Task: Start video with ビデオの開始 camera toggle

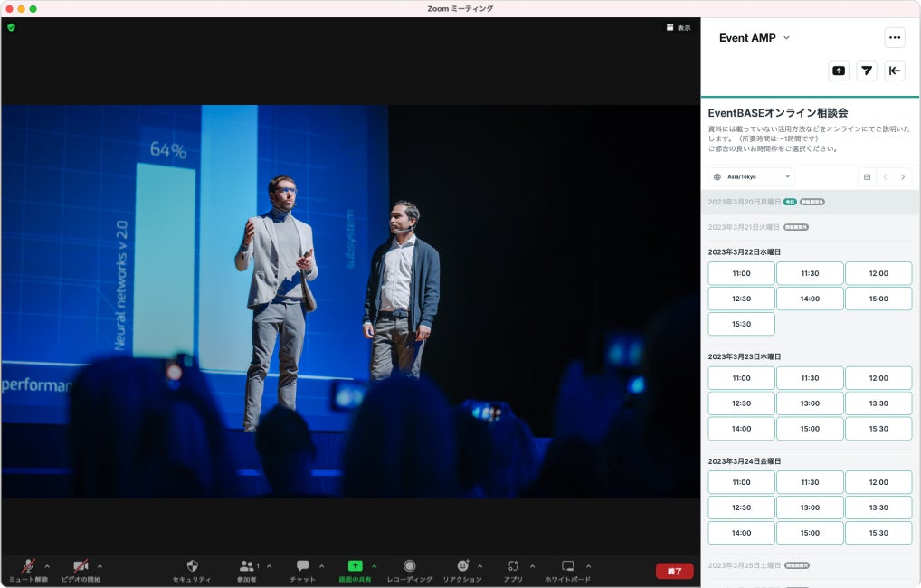Action: pyautogui.click(x=81, y=566)
